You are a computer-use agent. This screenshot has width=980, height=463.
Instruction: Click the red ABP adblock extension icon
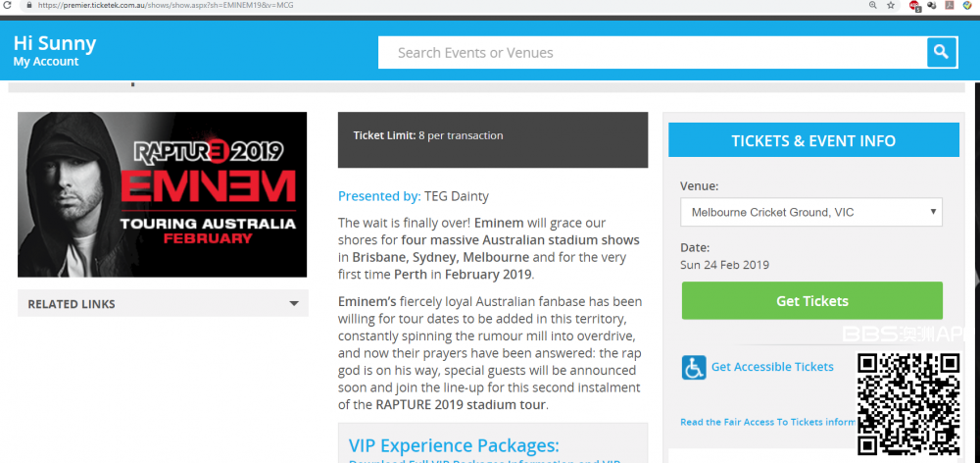tap(915, 5)
